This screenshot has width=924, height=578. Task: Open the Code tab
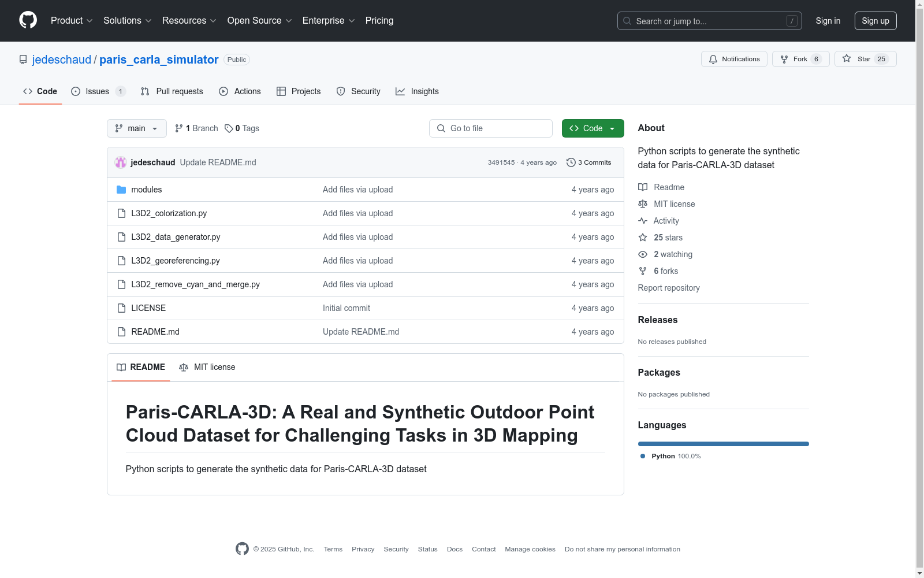(40, 91)
